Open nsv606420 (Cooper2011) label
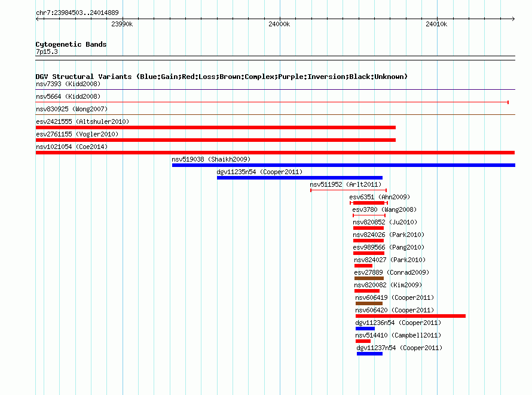The height and width of the screenshot is (395, 532). (395, 310)
